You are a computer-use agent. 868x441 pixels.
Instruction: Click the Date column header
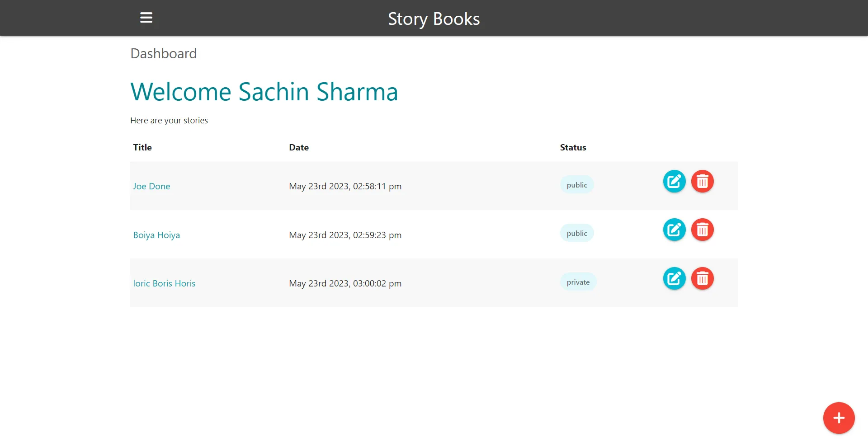(x=299, y=147)
